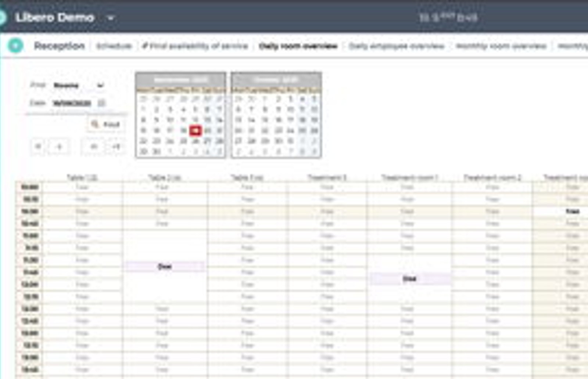Viewport: 588px width, 379px height.
Task: Pick day 10 in the left month calendar
Action: (x=170, y=120)
